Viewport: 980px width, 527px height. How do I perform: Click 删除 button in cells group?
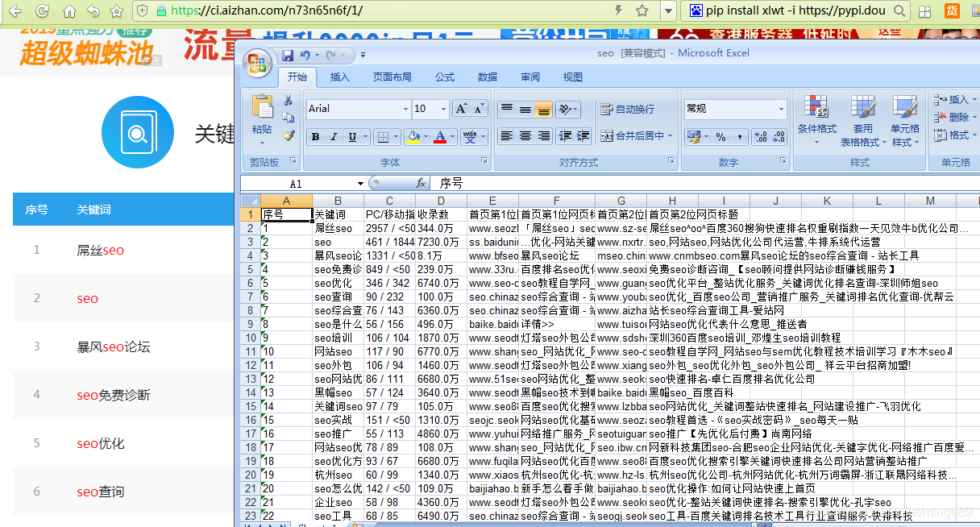coord(951,118)
